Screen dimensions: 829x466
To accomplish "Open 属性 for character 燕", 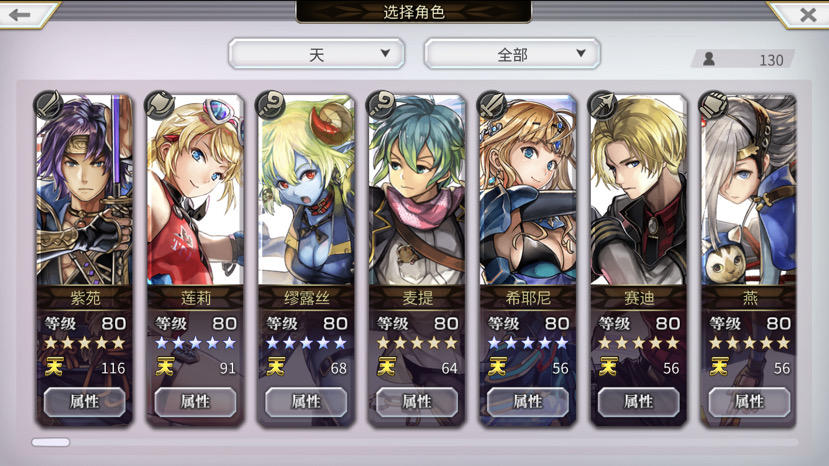I will click(749, 402).
